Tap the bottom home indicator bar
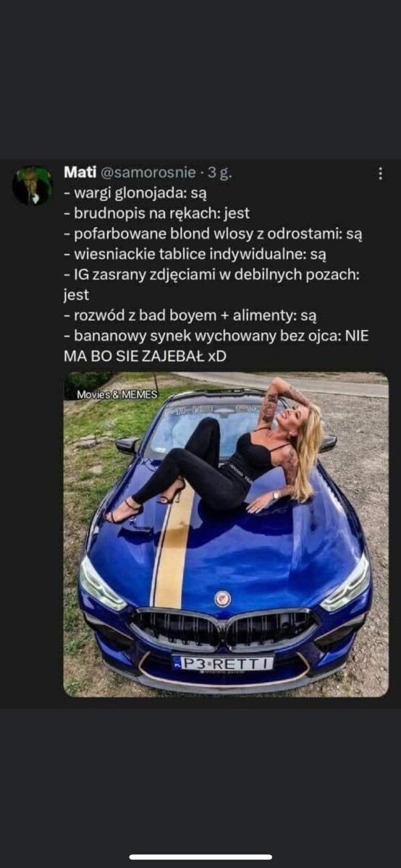The height and width of the screenshot is (868, 401). point(200,857)
